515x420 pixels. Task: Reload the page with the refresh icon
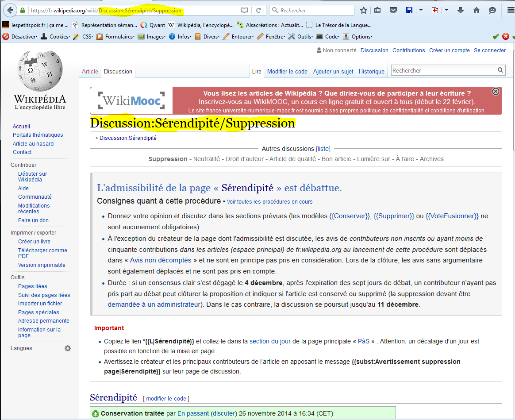[258, 10]
